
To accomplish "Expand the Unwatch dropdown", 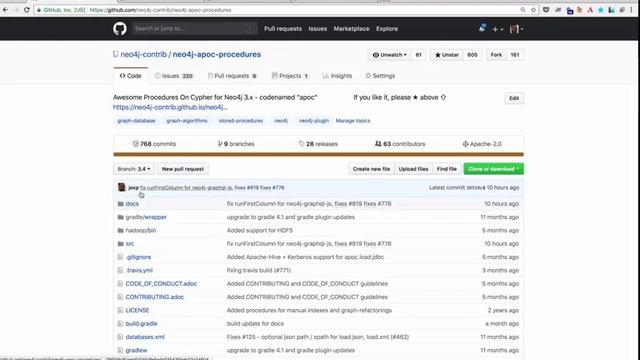I will [390, 55].
